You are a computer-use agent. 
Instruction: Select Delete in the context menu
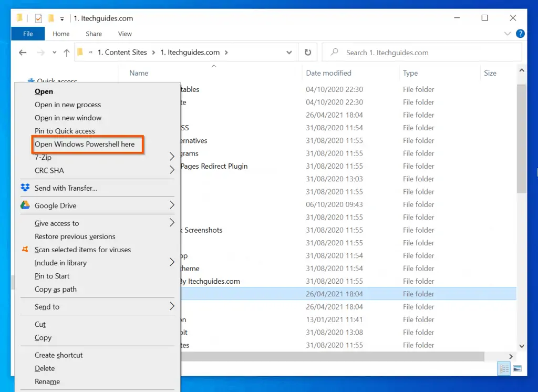point(97,368)
